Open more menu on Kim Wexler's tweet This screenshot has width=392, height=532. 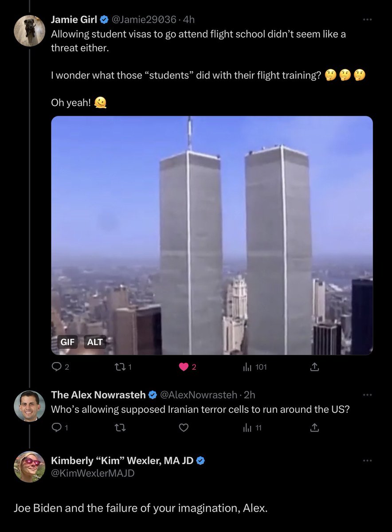pyautogui.click(x=367, y=461)
